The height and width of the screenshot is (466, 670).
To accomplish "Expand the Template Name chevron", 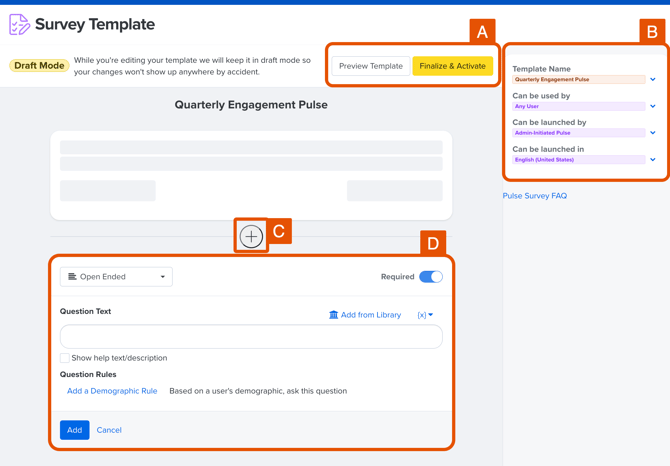I will (653, 79).
